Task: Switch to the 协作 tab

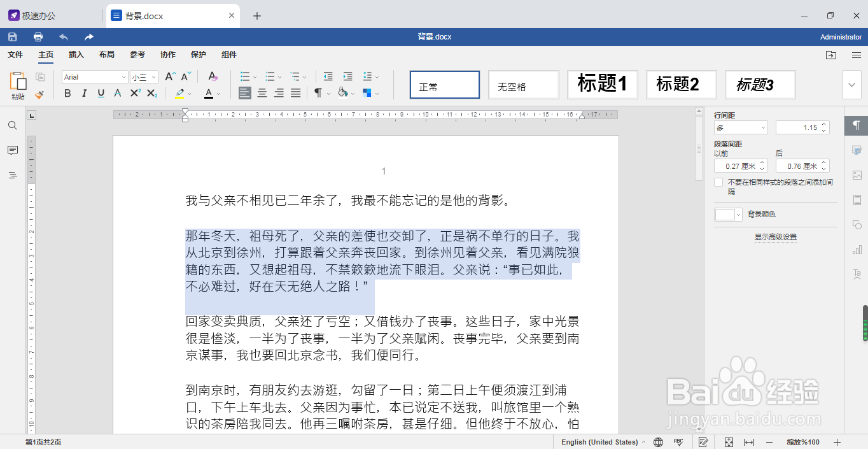Action: click(168, 55)
